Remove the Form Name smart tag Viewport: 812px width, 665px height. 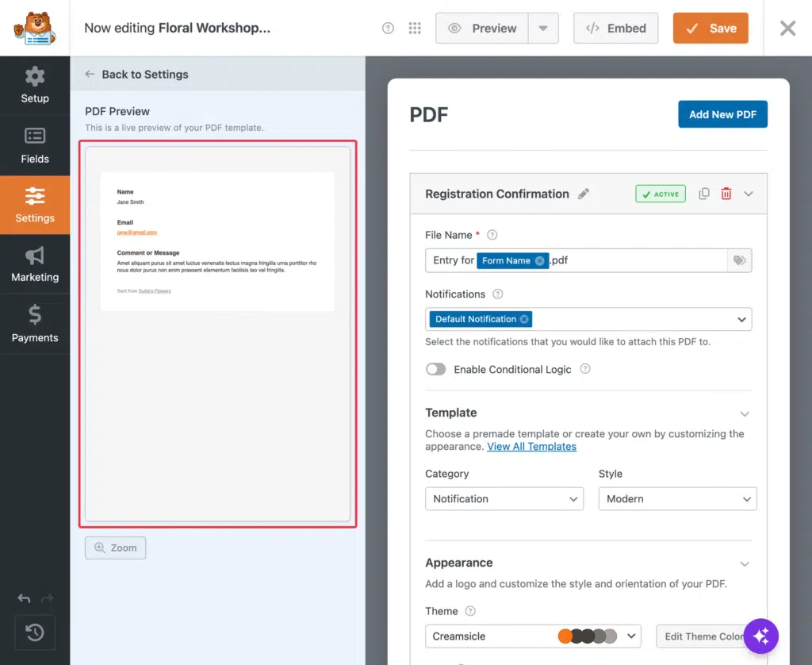[x=539, y=261]
